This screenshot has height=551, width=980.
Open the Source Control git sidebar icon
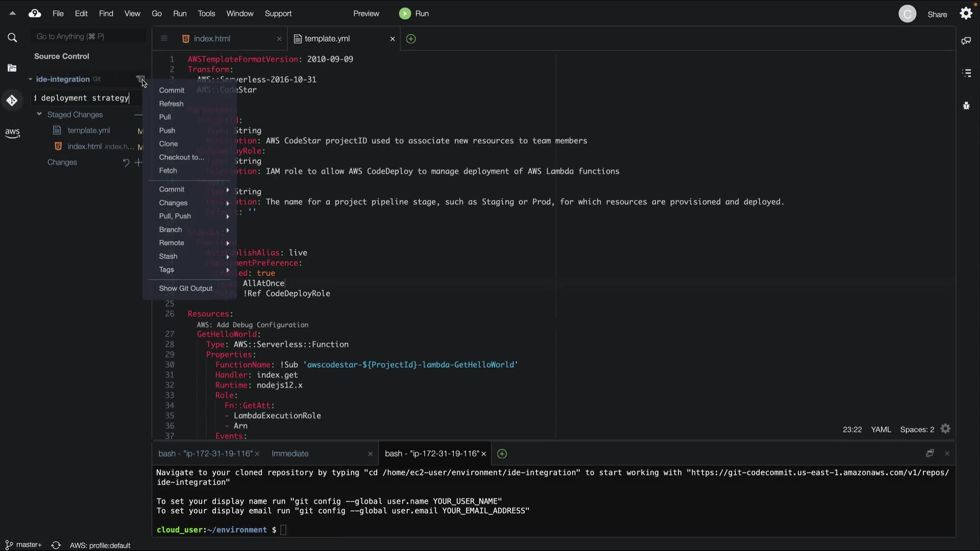coord(12,101)
